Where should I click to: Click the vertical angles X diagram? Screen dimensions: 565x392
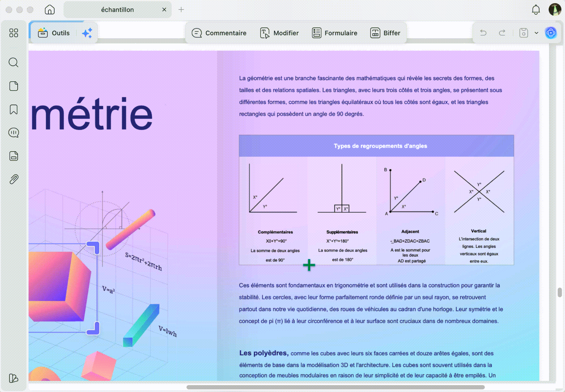click(x=479, y=192)
